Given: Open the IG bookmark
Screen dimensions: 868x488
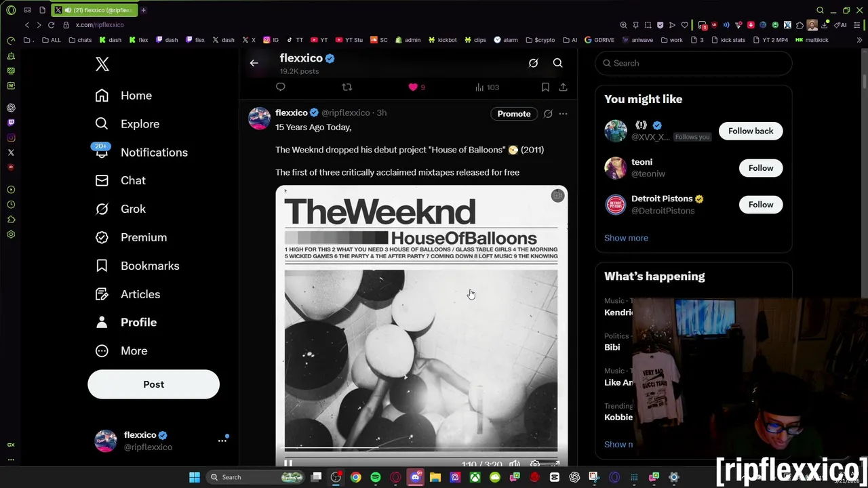Looking at the screenshot, I should [x=271, y=40].
